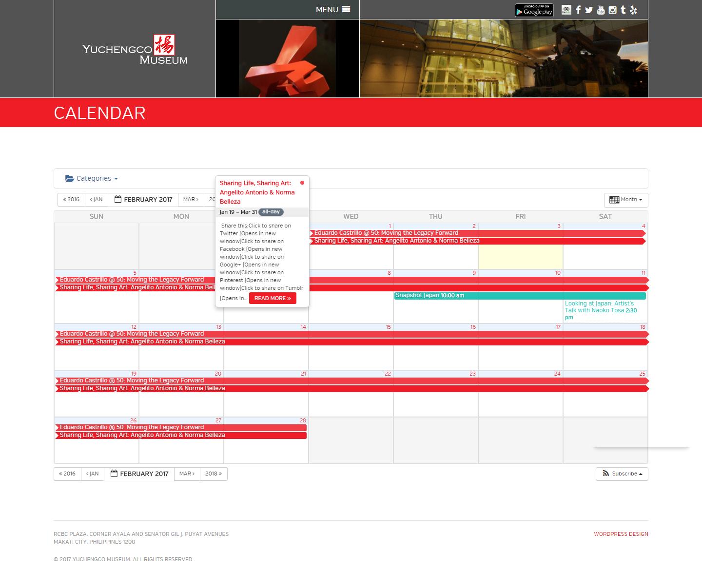
Task: Select day 22 in the calendar
Action: pyautogui.click(x=388, y=374)
